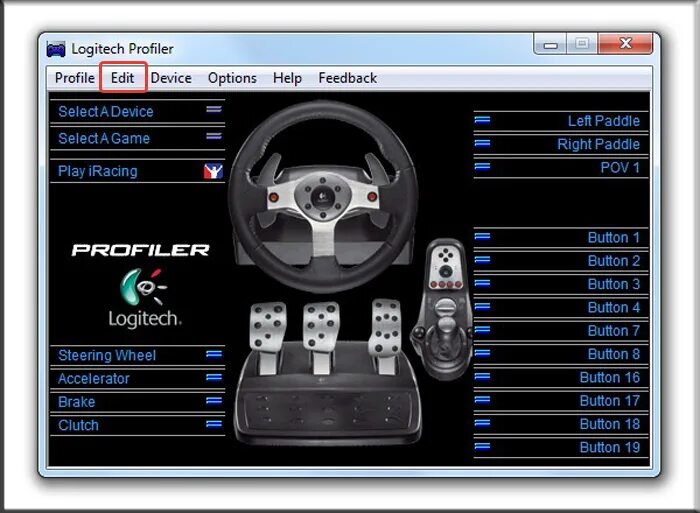The image size is (700, 513).
Task: Click the Select A Game label
Action: pos(104,138)
